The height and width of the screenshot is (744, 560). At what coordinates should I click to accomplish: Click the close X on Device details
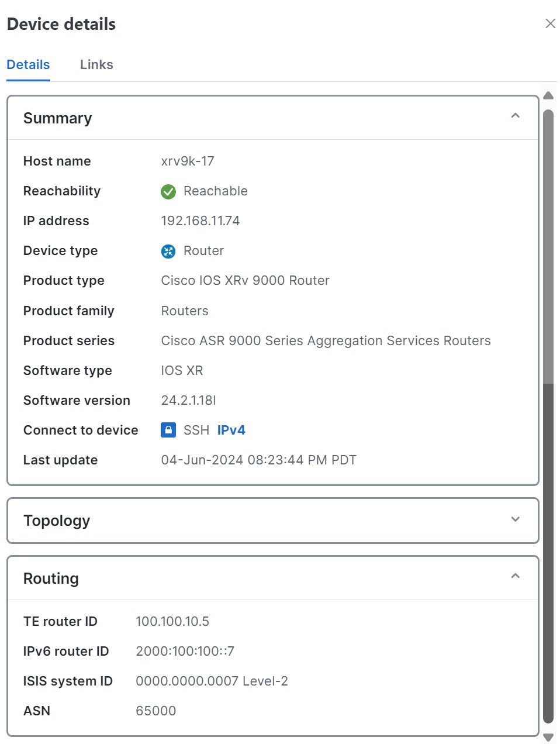(549, 23)
